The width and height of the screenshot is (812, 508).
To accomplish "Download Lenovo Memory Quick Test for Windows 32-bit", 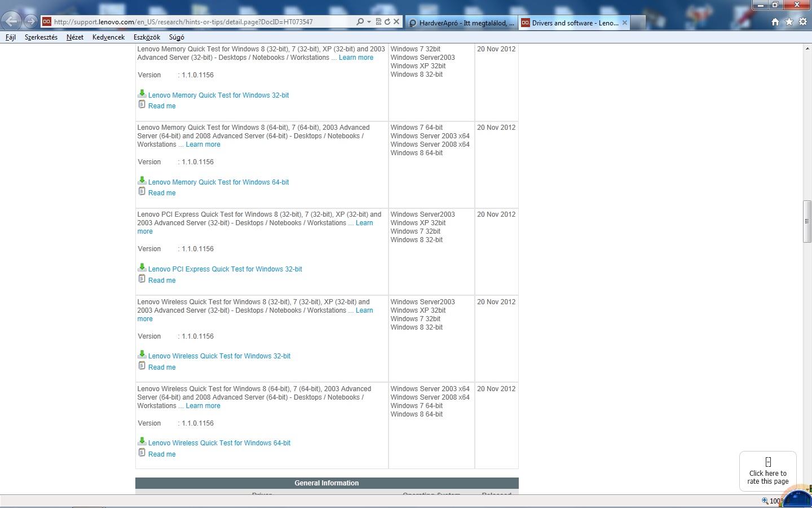I will point(218,95).
